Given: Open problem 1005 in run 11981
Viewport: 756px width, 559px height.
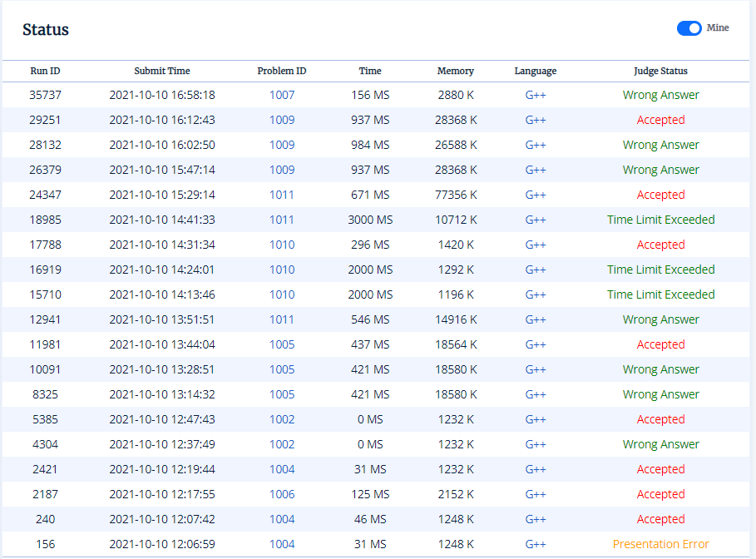Looking at the screenshot, I should (282, 344).
